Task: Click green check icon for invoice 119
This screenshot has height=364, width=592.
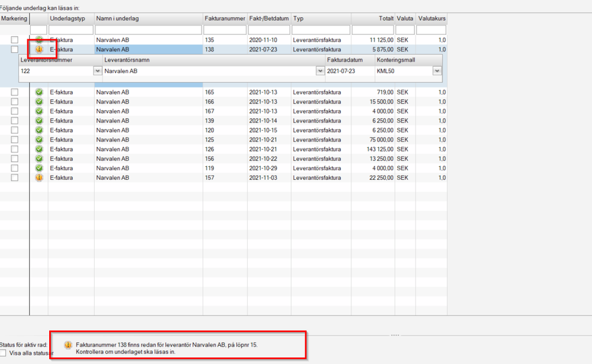Action: 39,168
